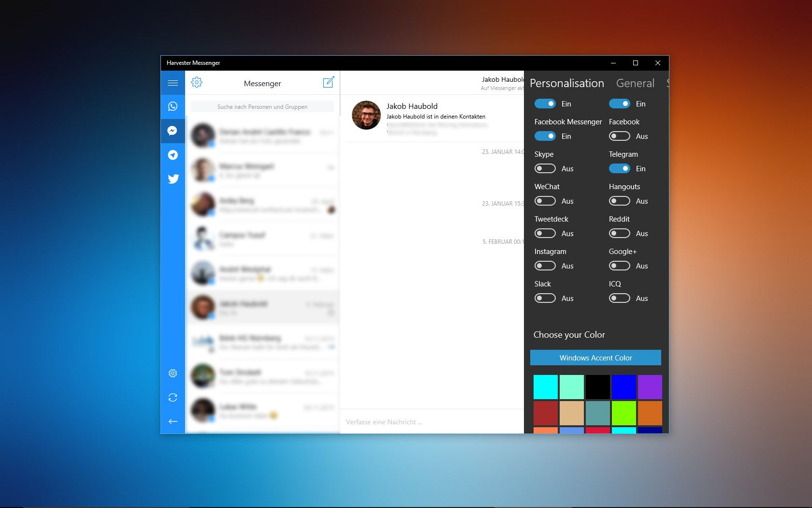Image resolution: width=812 pixels, height=508 pixels.
Task: Turn on the Hangouts switch
Action: pos(619,201)
